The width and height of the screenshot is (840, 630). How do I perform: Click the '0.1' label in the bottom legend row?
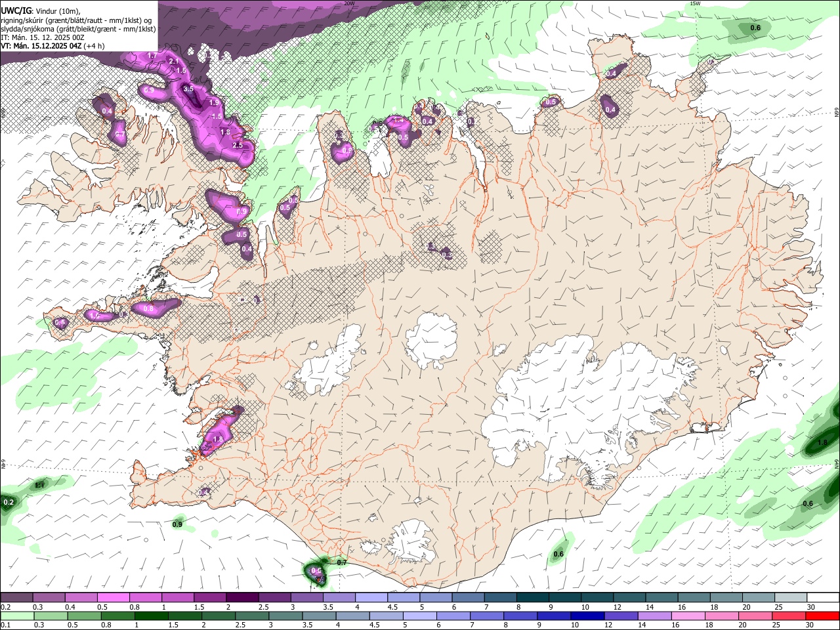(5, 625)
